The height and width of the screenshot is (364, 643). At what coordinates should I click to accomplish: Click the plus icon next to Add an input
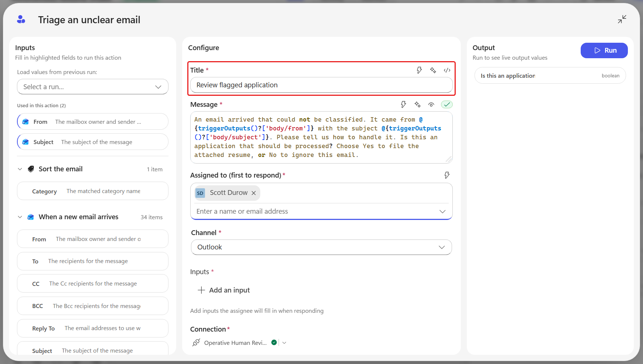201,290
